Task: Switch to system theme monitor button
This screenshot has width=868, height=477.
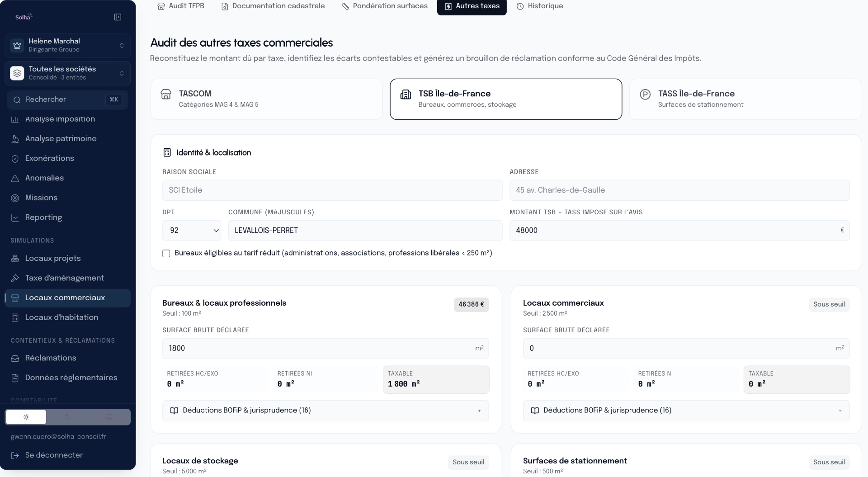Action: [x=109, y=417]
